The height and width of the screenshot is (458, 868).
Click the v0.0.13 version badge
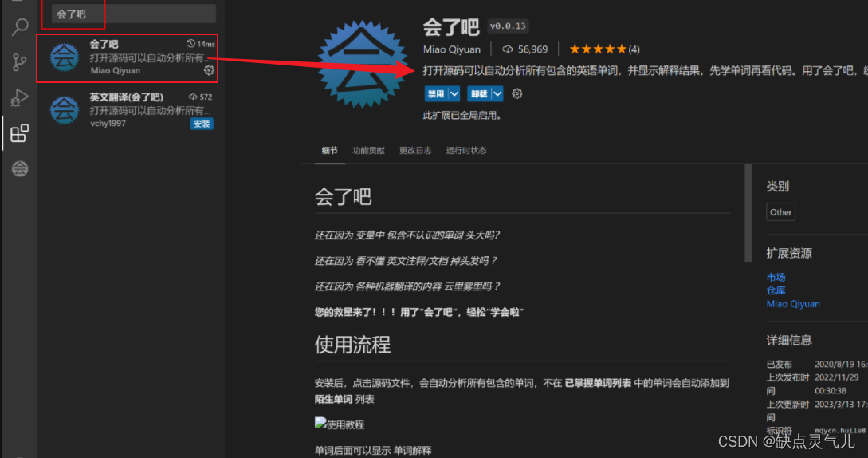pyautogui.click(x=508, y=26)
